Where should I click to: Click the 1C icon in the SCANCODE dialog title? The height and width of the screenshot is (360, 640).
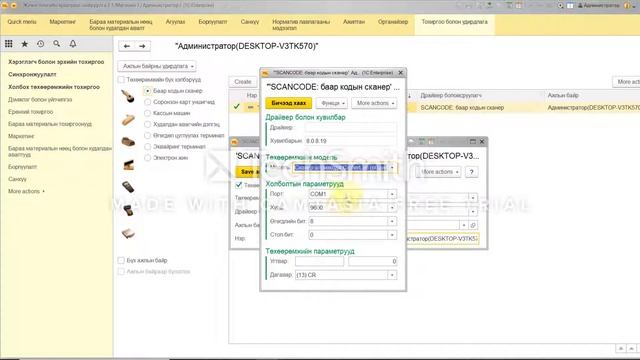click(x=265, y=73)
